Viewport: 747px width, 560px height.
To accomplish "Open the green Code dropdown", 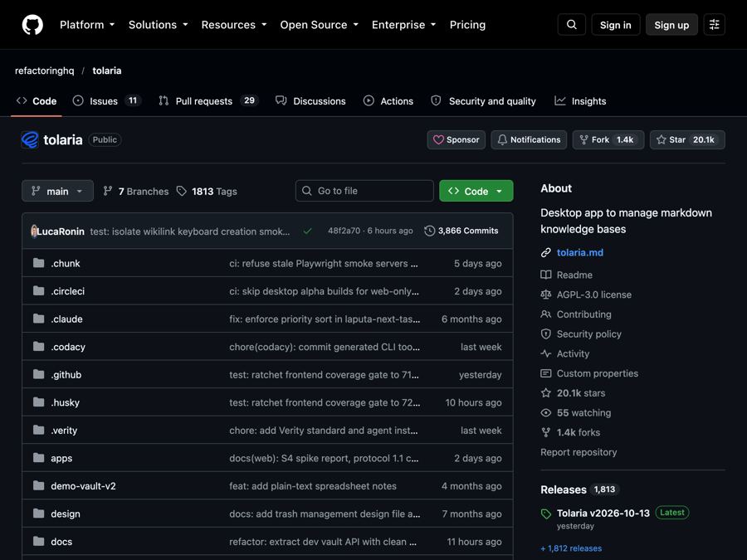I will click(476, 191).
